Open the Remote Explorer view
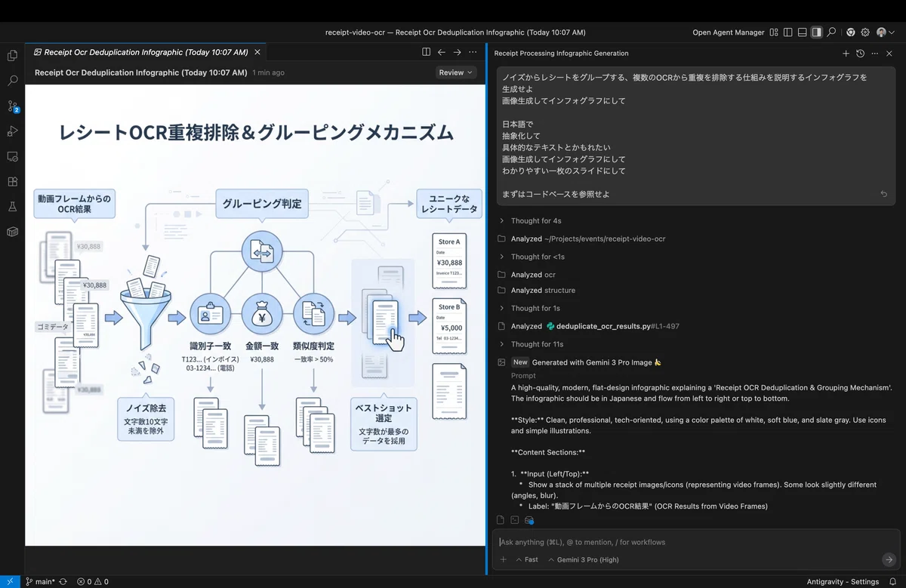Viewport: 906px width, 588px height. pyautogui.click(x=12, y=156)
